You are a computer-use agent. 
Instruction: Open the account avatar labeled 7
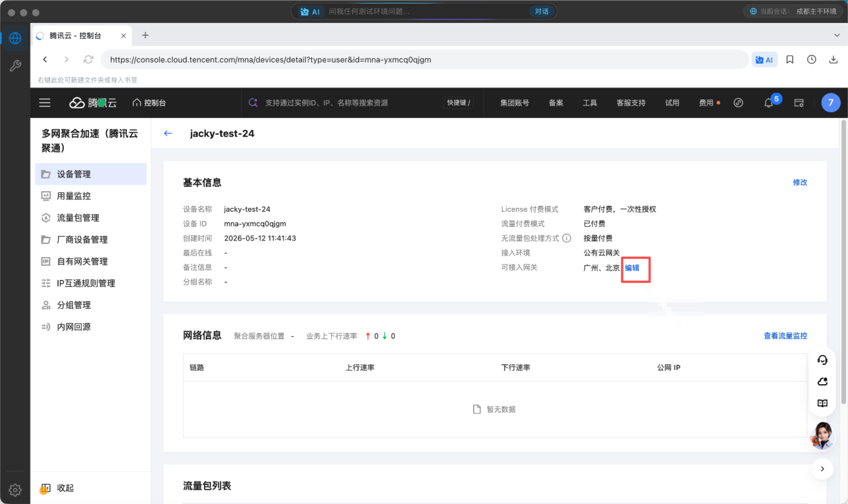831,102
